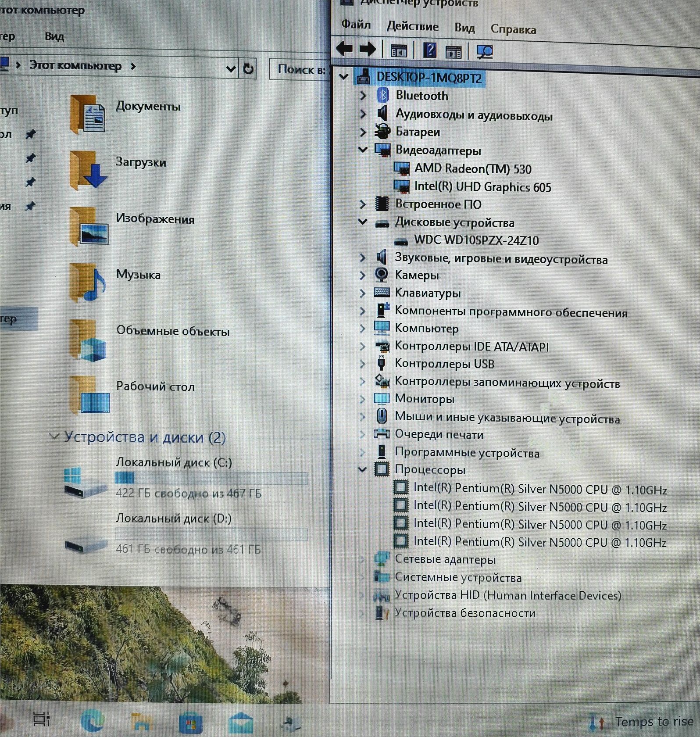Select Компоненты программного обеспечения row
Screen dimensions: 700x737
(x=501, y=311)
